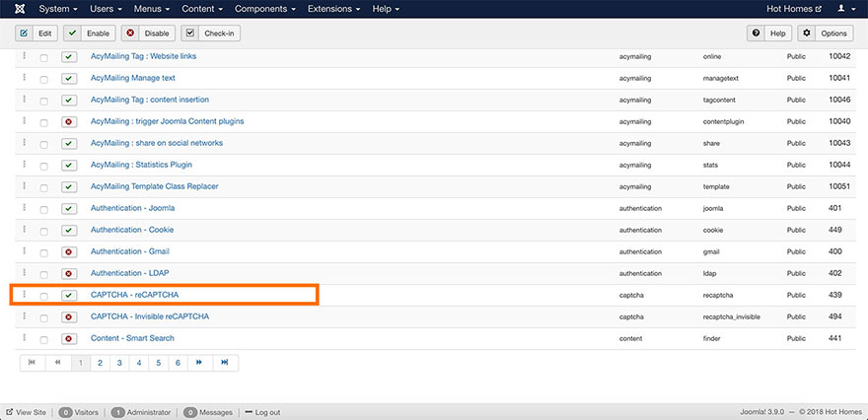The height and width of the screenshot is (420, 868).
Task: Open Authentication - Gmail plugin
Action: (130, 251)
